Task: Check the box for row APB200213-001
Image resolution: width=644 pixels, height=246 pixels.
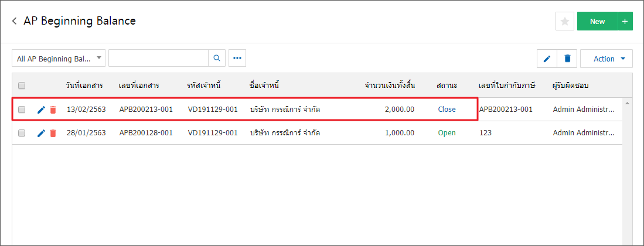Action: 22,110
